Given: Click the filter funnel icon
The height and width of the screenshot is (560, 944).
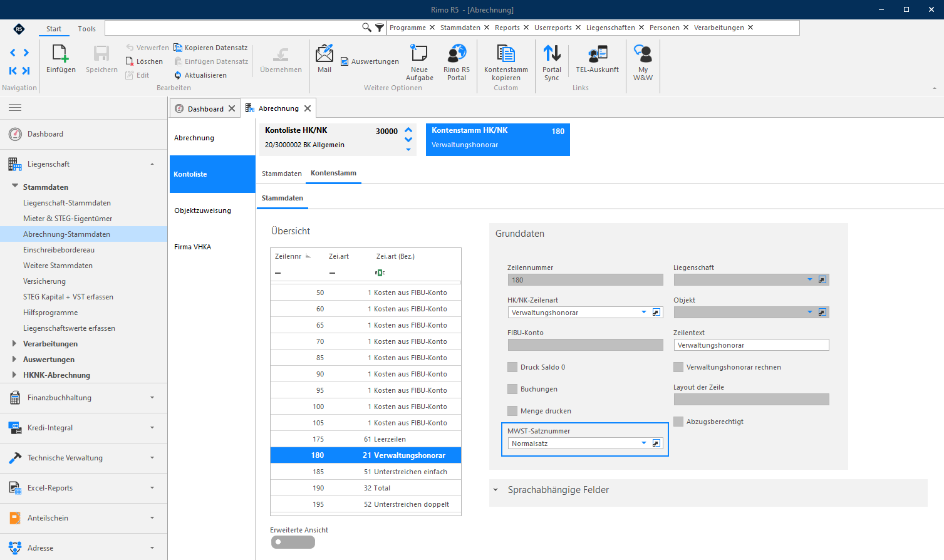Looking at the screenshot, I should 380,28.
